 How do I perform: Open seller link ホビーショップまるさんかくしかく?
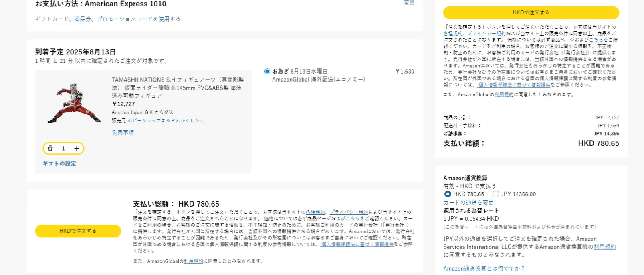tap(166, 120)
